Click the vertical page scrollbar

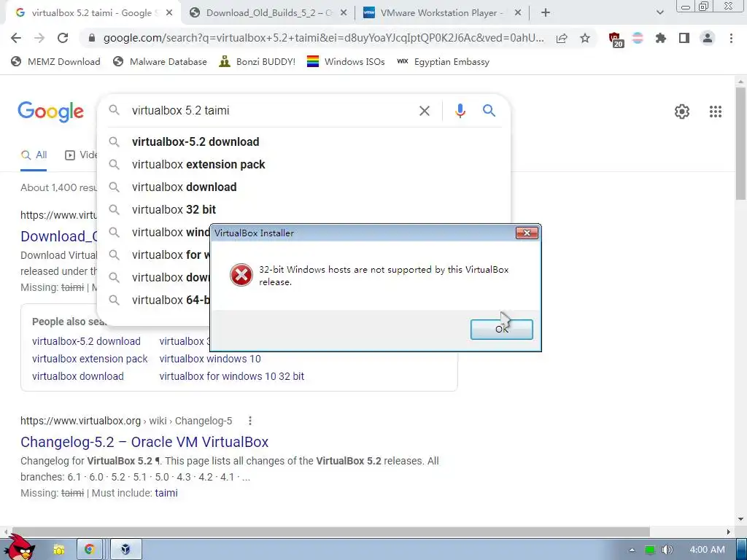[x=740, y=143]
